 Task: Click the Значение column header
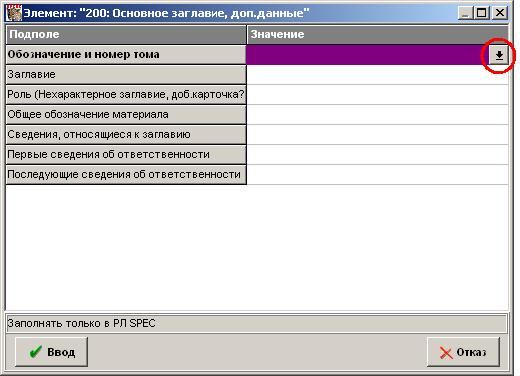pos(377,34)
